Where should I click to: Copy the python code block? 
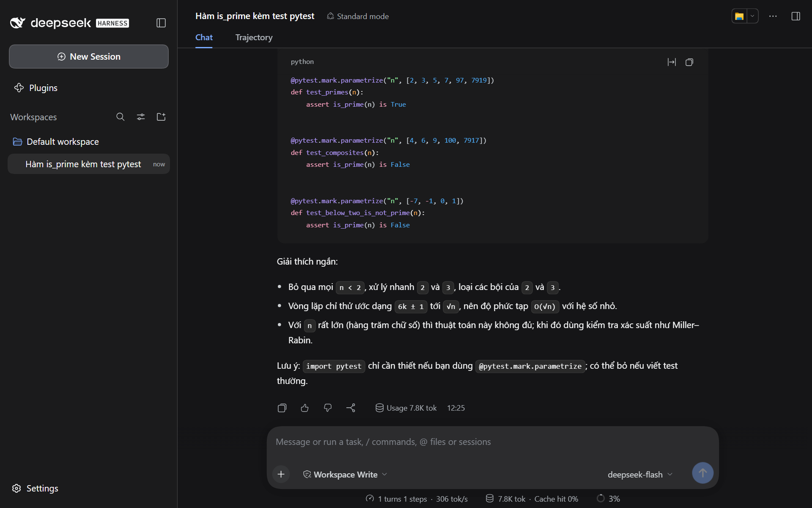click(x=689, y=62)
